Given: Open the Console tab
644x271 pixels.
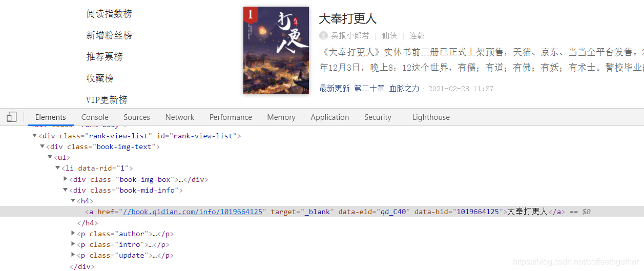Looking at the screenshot, I should point(95,117).
